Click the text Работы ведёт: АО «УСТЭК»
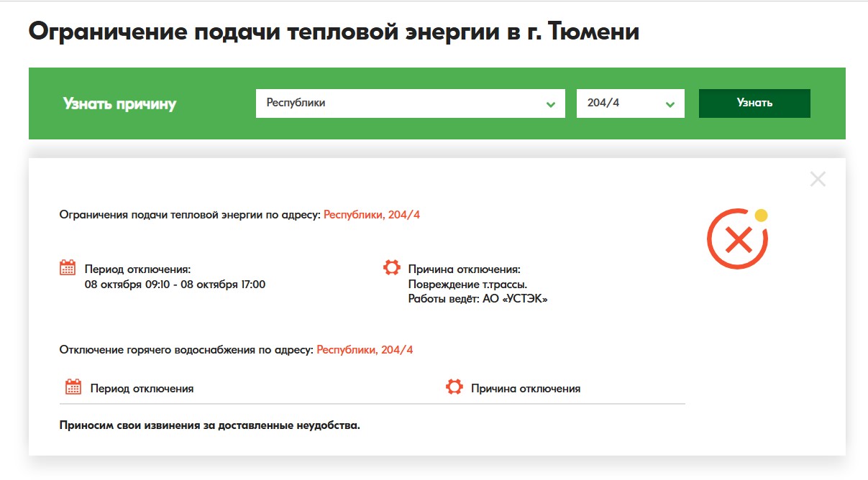 [478, 299]
